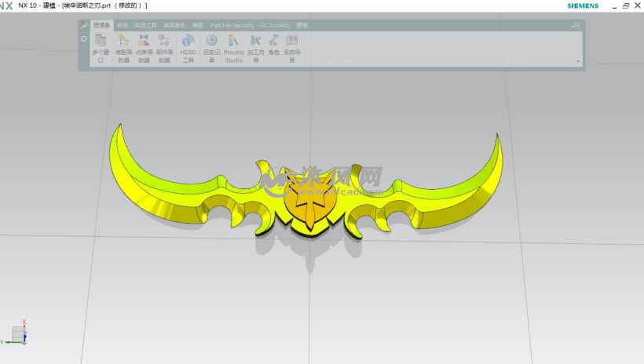The image size is (644, 364).
Task: Open the History (历史记录) clock icon
Action: pos(211,49)
